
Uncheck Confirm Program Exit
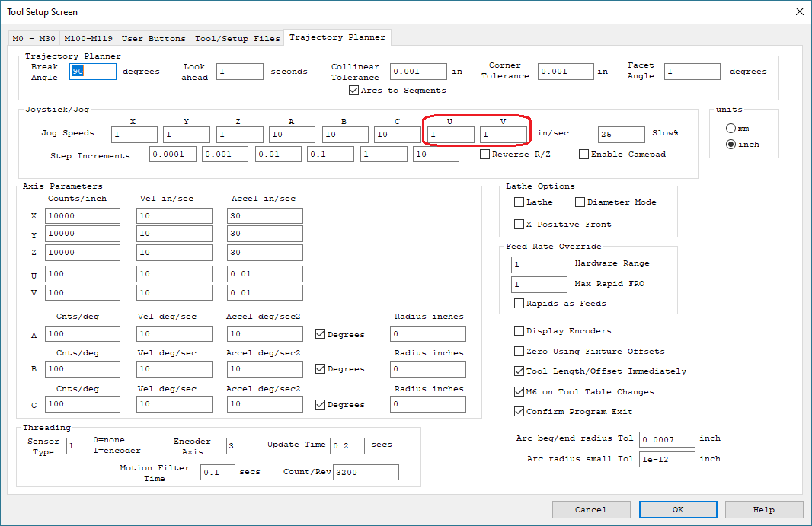tap(519, 412)
